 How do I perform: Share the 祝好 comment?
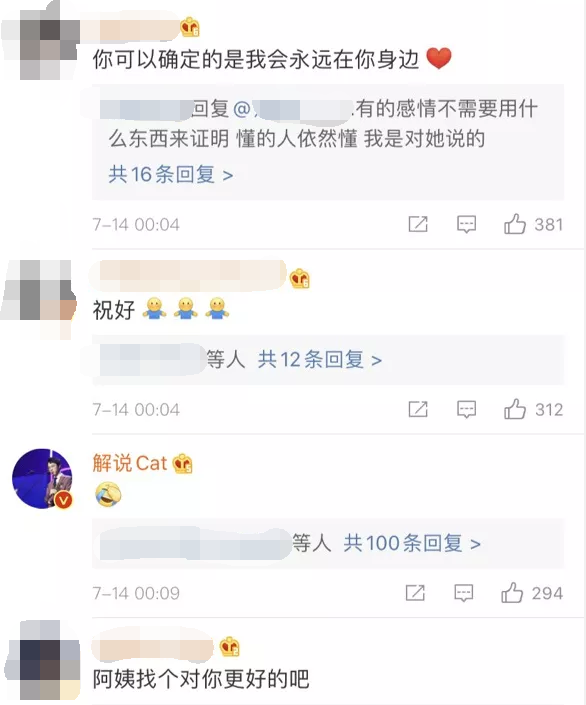tap(418, 409)
